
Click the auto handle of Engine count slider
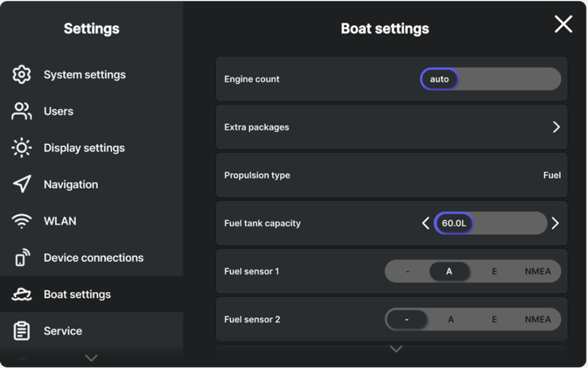[439, 79]
